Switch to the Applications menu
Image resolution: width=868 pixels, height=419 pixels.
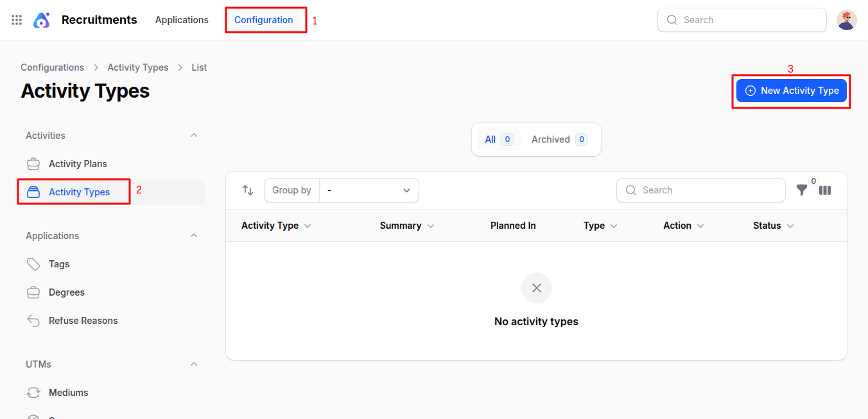pyautogui.click(x=182, y=19)
